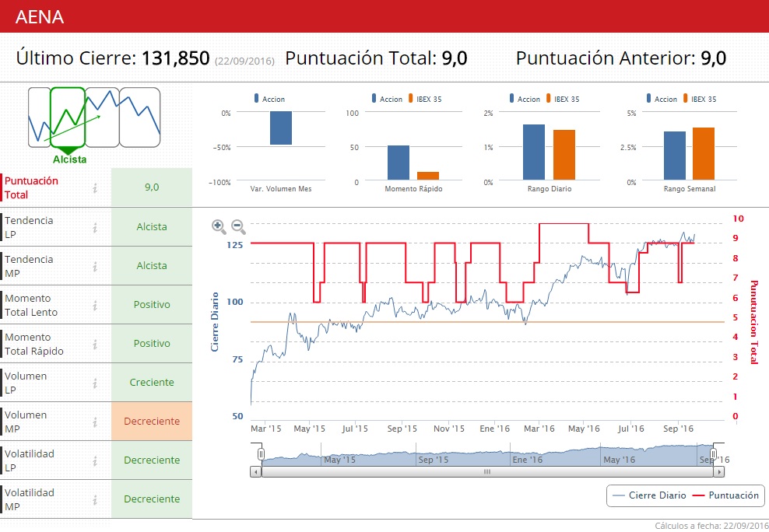Click the Alcista trend phase thumbnail
The image size is (769, 532).
(68, 117)
